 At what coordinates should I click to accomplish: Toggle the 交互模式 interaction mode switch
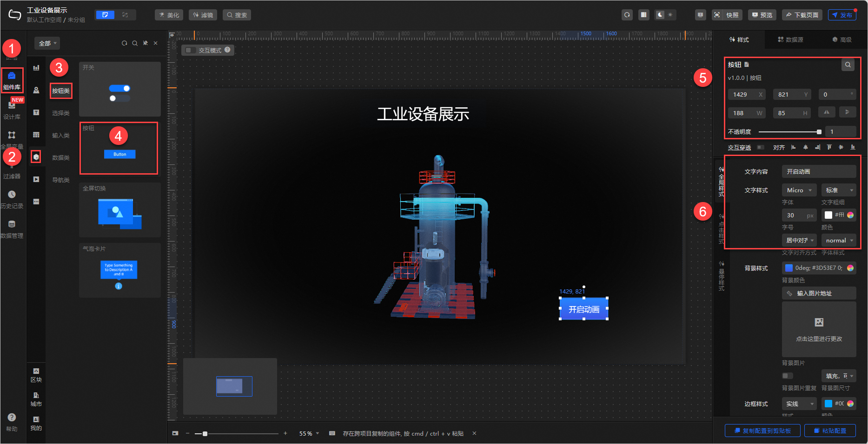(x=191, y=50)
